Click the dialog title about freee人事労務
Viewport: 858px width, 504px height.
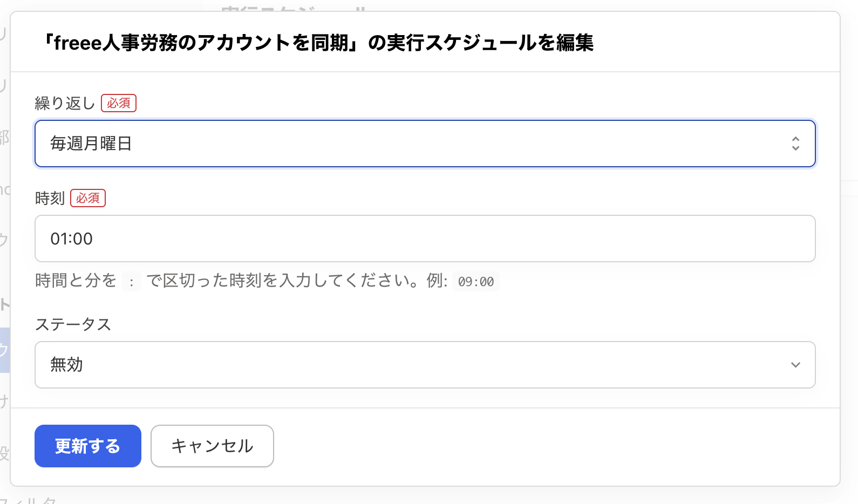pyautogui.click(x=318, y=43)
